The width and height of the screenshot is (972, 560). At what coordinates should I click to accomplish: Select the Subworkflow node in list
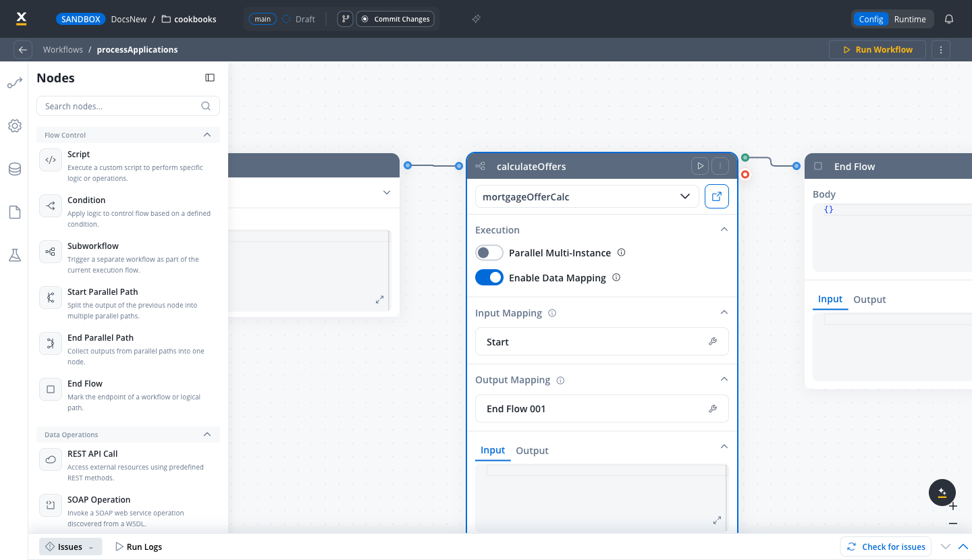coord(128,257)
